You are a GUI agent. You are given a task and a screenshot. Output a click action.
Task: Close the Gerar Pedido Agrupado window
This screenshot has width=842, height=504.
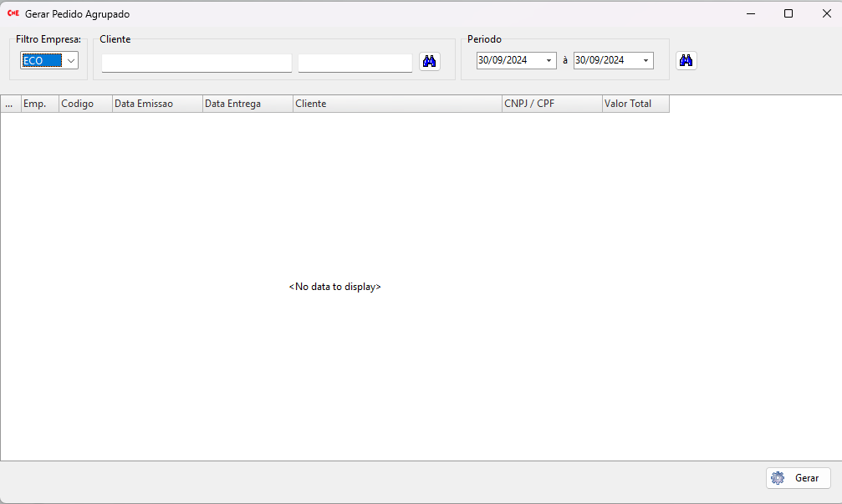point(826,14)
